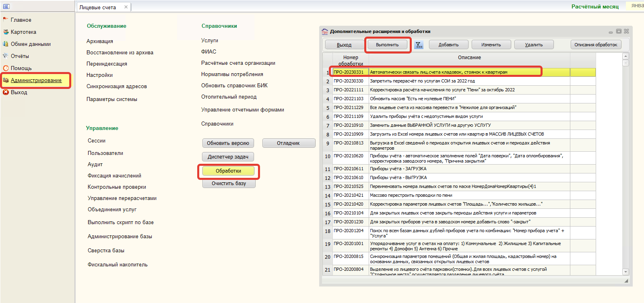The height and width of the screenshot is (303, 644).
Task: Open Контрольные проверки
Action: pyautogui.click(x=117, y=187)
